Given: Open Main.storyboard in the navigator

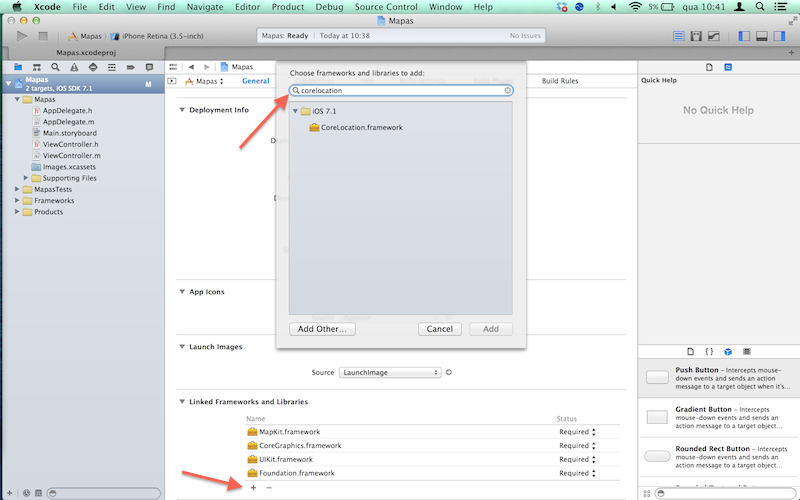Looking at the screenshot, I should (x=69, y=133).
